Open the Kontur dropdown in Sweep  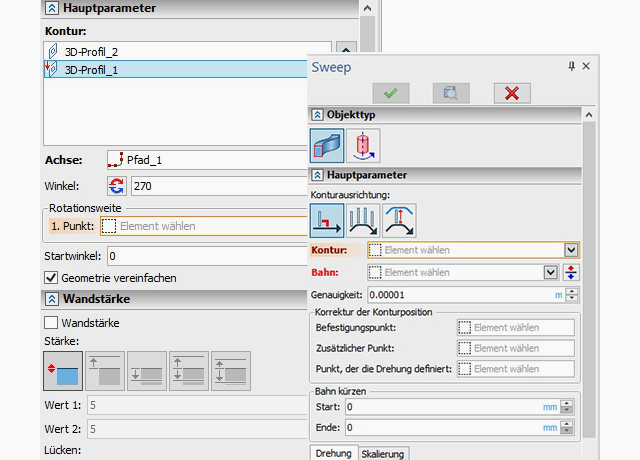571,250
